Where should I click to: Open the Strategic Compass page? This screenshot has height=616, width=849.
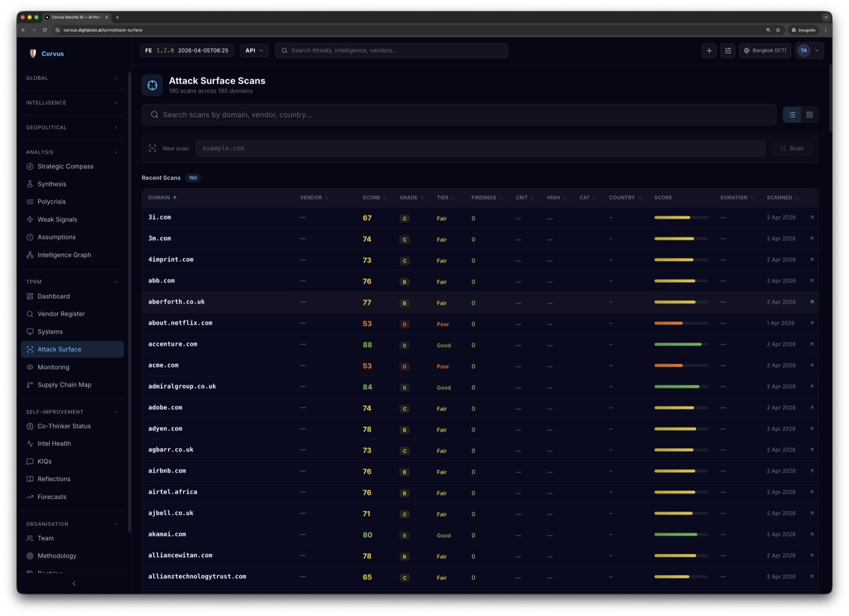[x=65, y=167]
